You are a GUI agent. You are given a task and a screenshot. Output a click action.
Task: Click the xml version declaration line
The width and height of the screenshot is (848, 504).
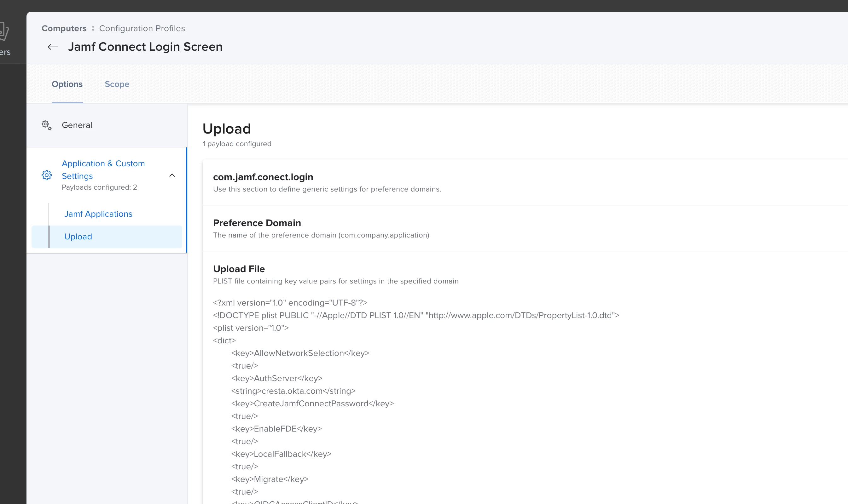[290, 303]
